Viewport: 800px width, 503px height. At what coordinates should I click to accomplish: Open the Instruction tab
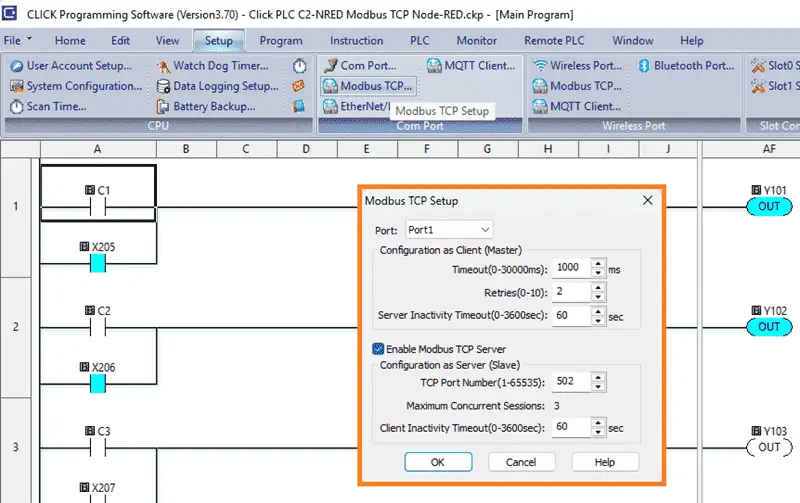coord(356,40)
